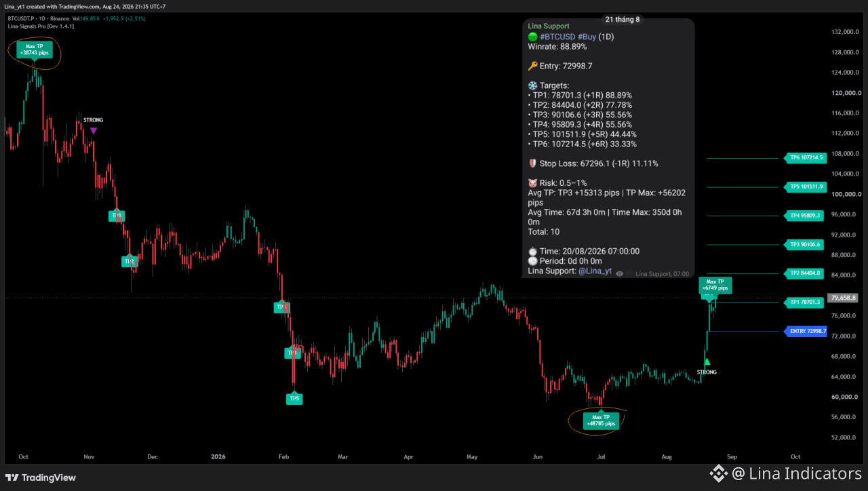The width and height of the screenshot is (868, 491).
Task: Click the pig emoji beside Risk
Action: [x=533, y=183]
